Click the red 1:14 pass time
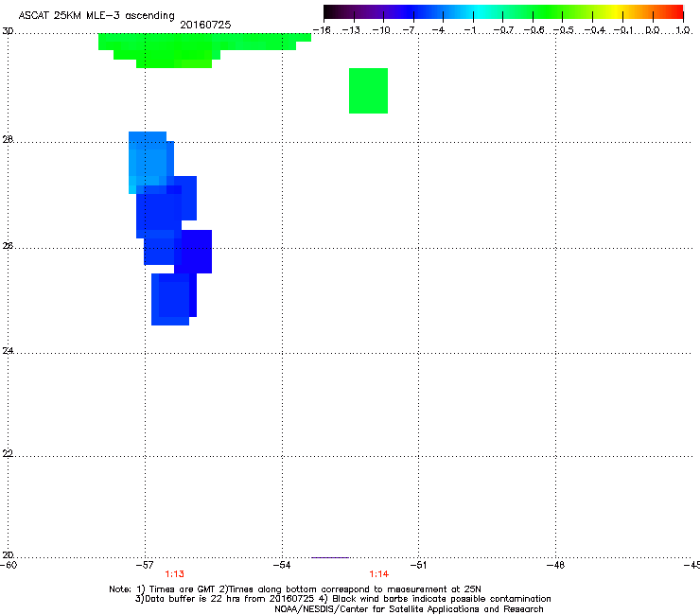Image resolution: width=700 pixels, height=615 pixels. pyautogui.click(x=379, y=574)
